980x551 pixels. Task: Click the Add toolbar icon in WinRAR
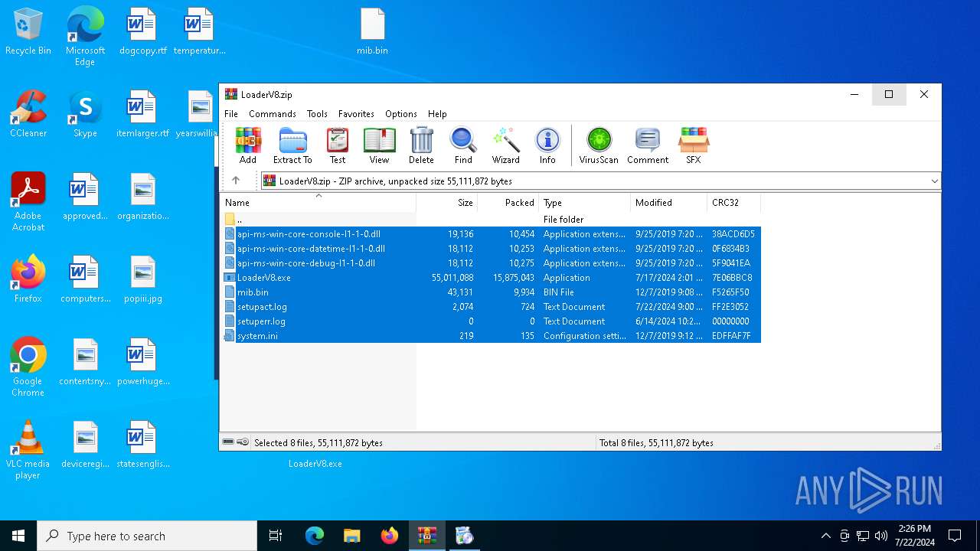(x=248, y=145)
